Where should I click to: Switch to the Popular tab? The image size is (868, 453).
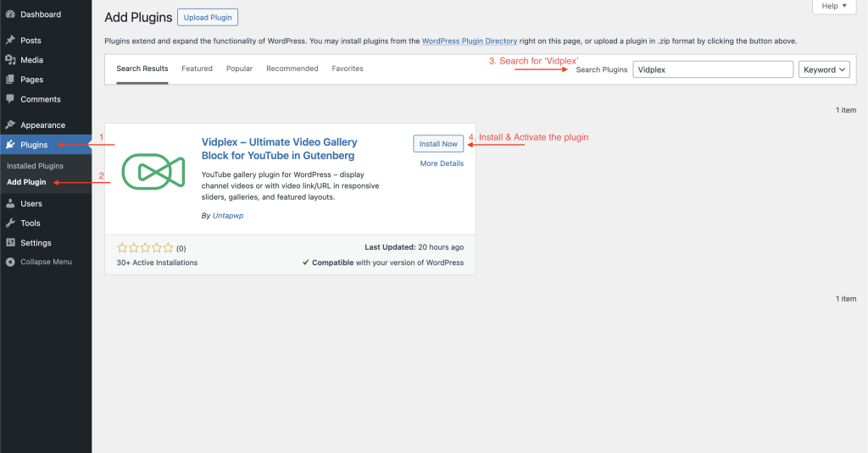pos(239,69)
